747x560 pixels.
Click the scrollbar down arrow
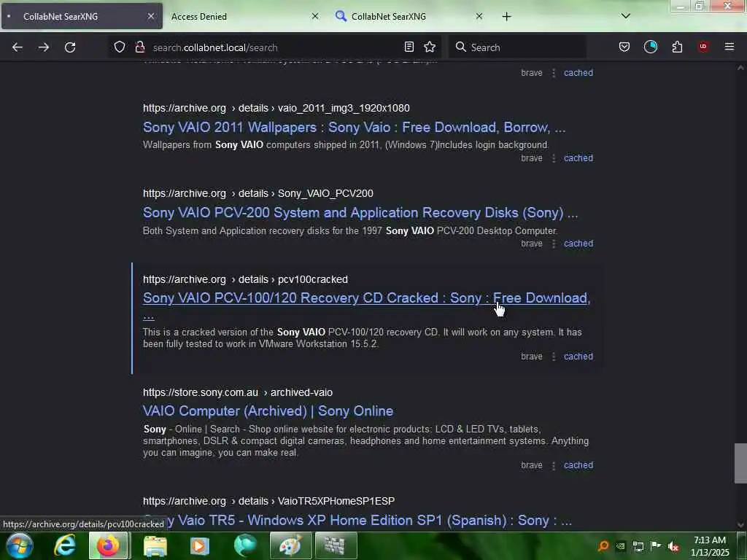tap(740, 525)
